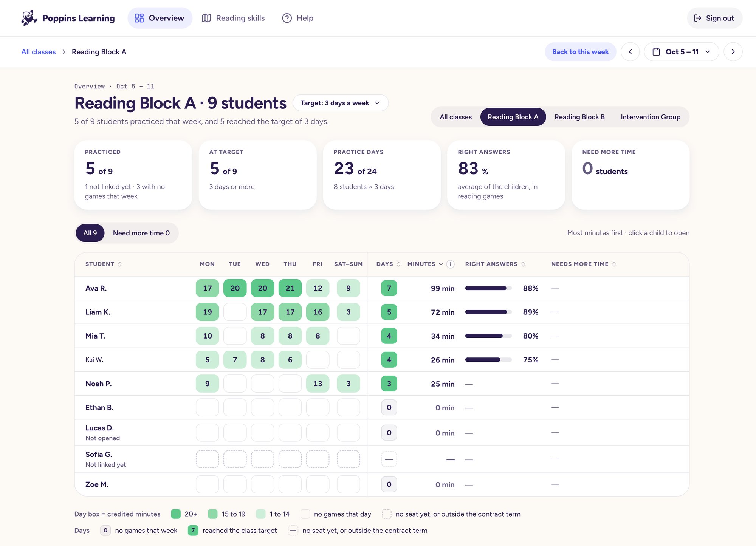
Task: Switch to Intervention Group segment
Action: (651, 117)
